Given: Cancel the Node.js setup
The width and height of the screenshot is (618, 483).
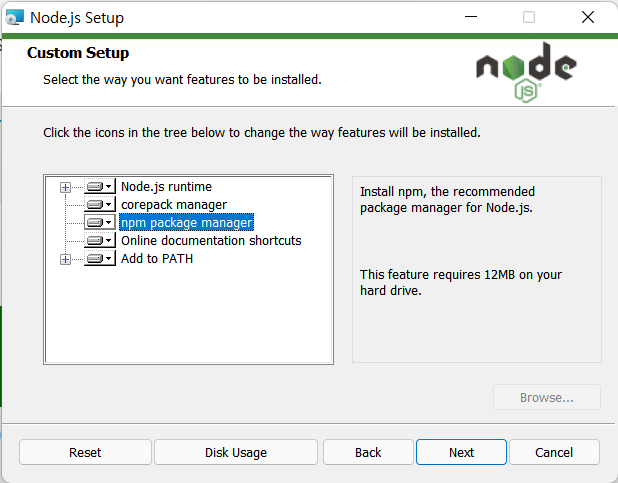Looking at the screenshot, I should tap(554, 452).
